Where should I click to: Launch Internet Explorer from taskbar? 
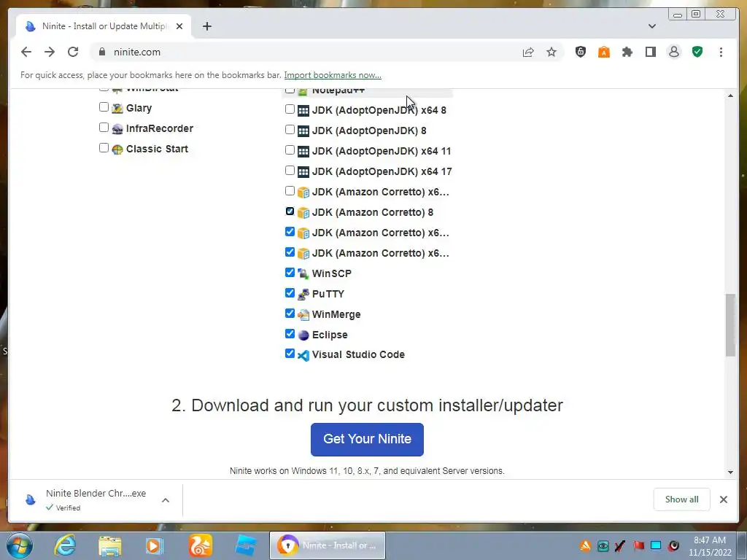pos(64,545)
